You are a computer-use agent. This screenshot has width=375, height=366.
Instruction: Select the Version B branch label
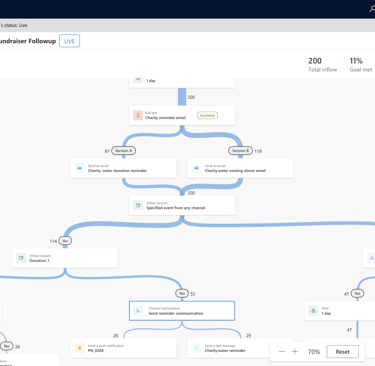click(x=240, y=151)
